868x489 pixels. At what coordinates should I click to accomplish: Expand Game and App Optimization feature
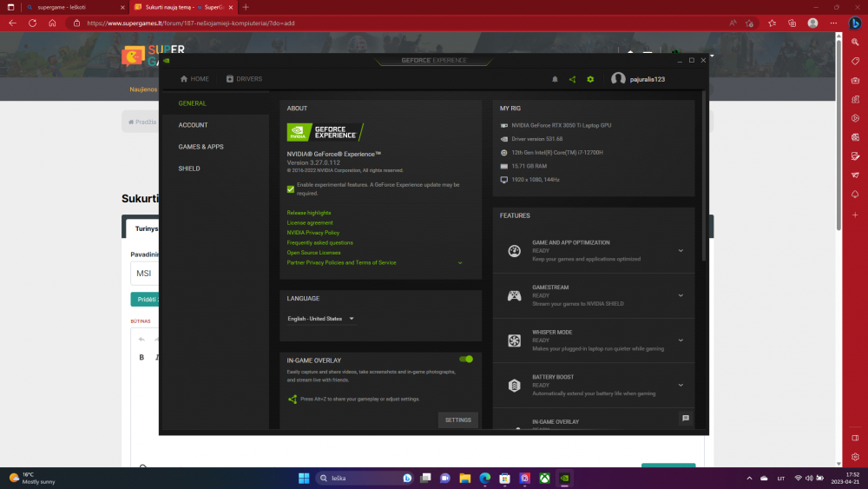point(681,251)
